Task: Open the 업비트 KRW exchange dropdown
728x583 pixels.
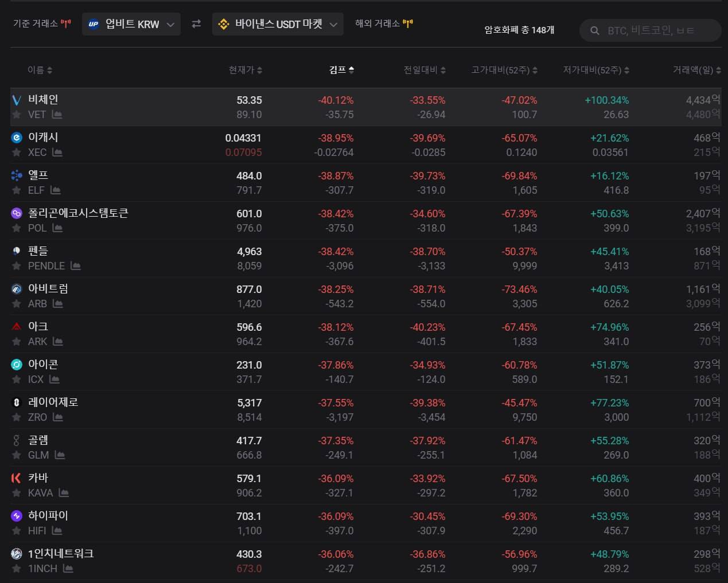Action: tap(131, 24)
